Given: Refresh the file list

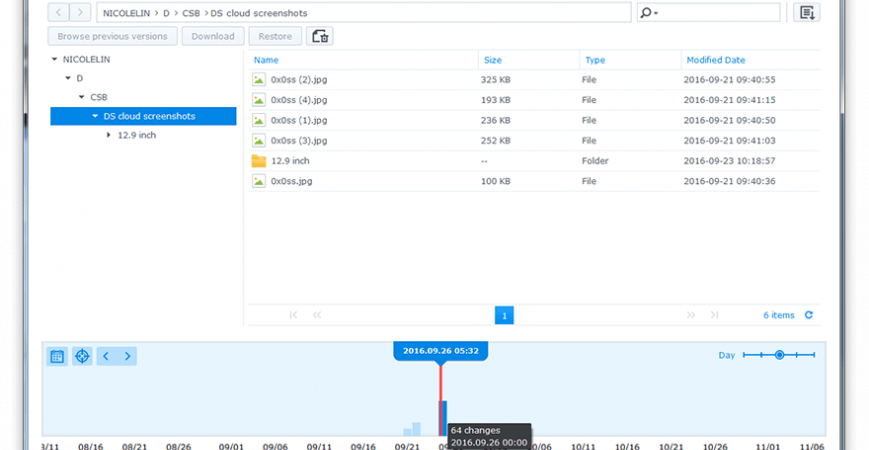Looking at the screenshot, I should (x=809, y=315).
